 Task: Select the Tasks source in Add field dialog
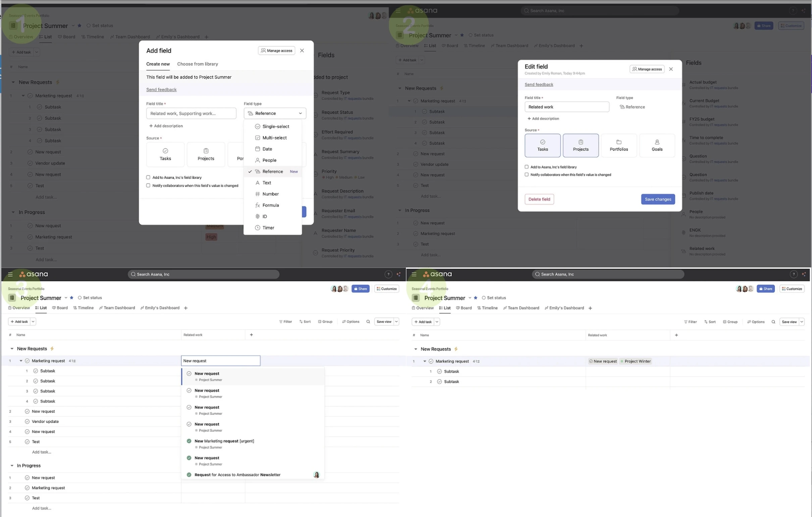(x=165, y=154)
